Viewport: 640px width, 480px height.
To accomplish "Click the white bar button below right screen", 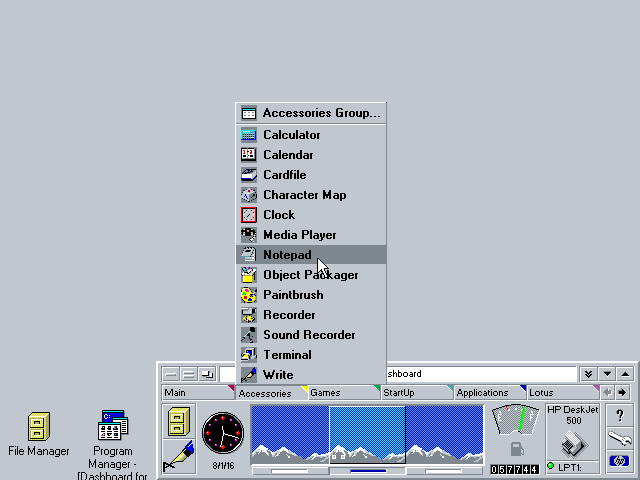I will click(444, 471).
